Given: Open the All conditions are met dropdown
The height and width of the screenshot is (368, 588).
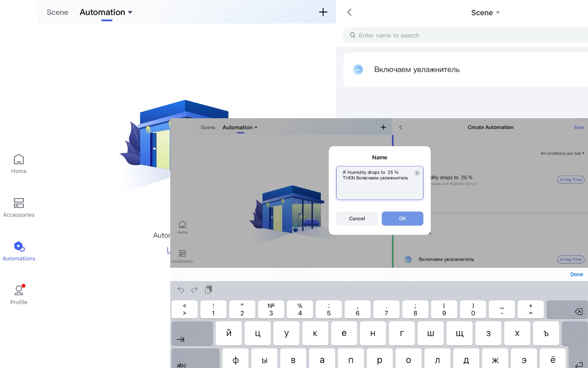Looking at the screenshot, I should (x=562, y=153).
